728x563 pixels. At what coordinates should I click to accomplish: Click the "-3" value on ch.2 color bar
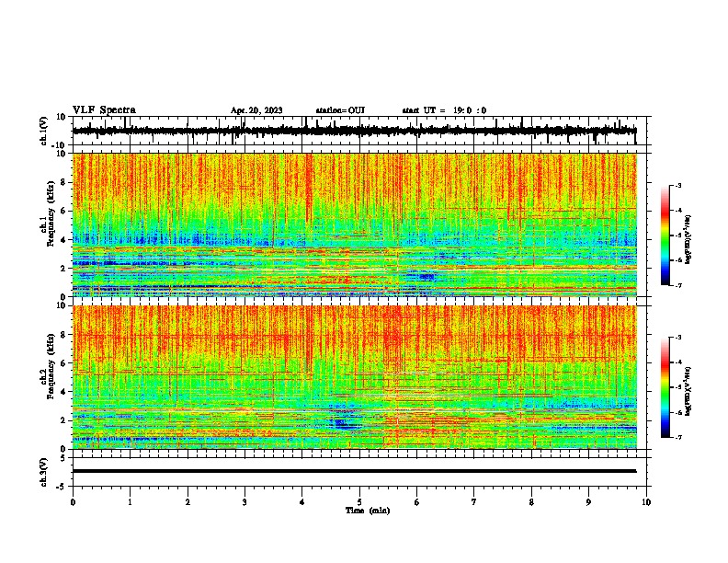pos(677,338)
